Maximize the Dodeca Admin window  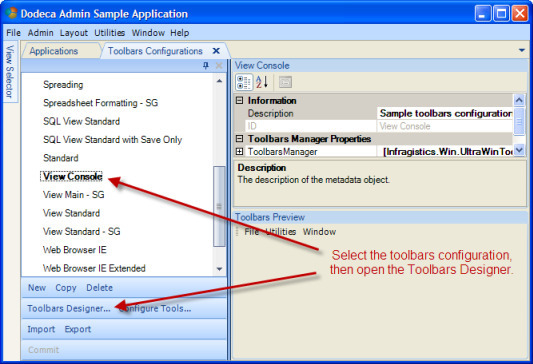(501, 14)
